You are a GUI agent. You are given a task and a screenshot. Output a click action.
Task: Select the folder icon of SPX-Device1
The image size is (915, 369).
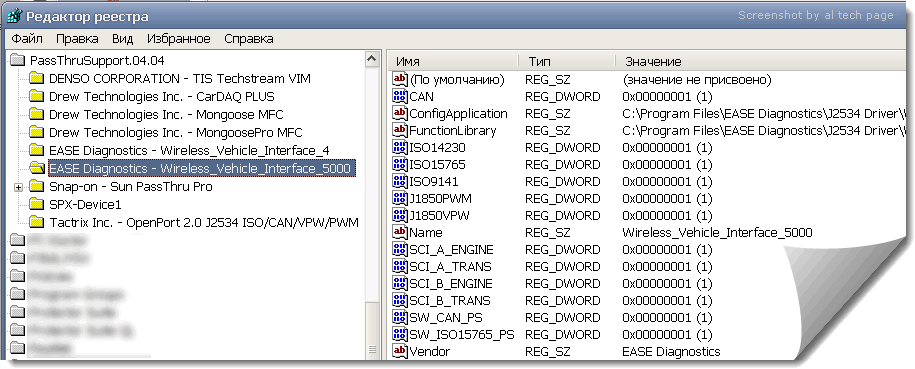tap(37, 204)
